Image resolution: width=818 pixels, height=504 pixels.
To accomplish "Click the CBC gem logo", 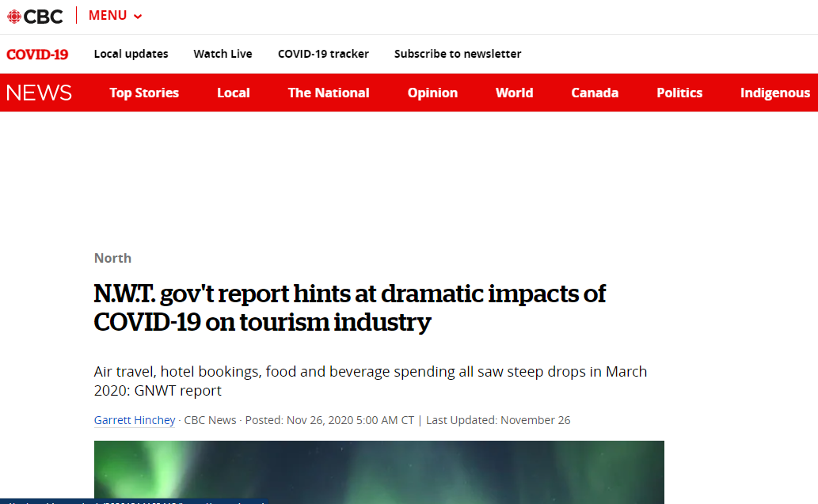I will (x=15, y=16).
